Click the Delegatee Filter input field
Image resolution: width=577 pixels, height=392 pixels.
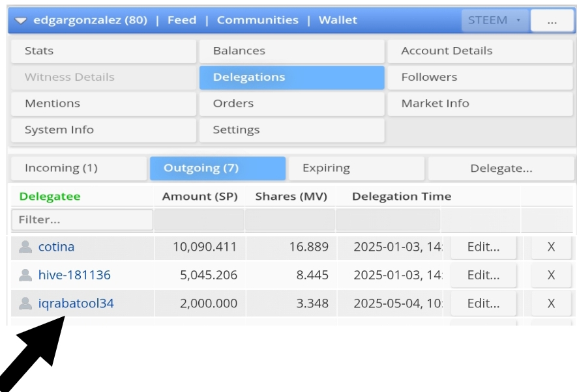[82, 220]
